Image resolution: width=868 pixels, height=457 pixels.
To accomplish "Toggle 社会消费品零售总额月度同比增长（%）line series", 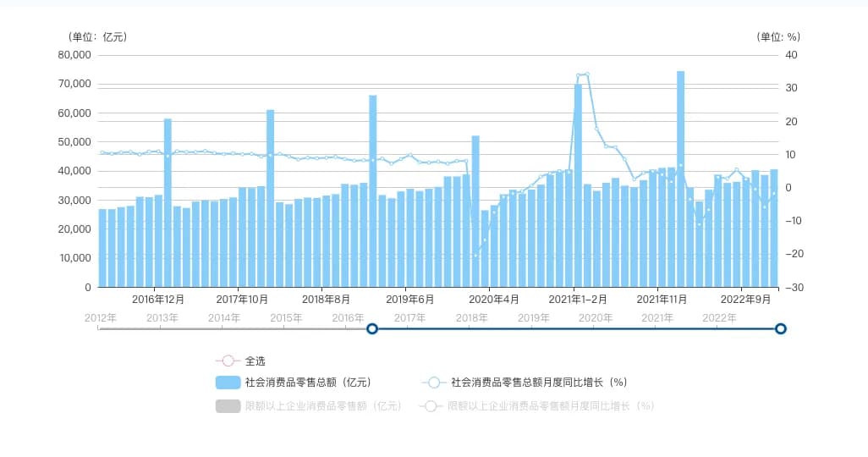I will click(525, 383).
